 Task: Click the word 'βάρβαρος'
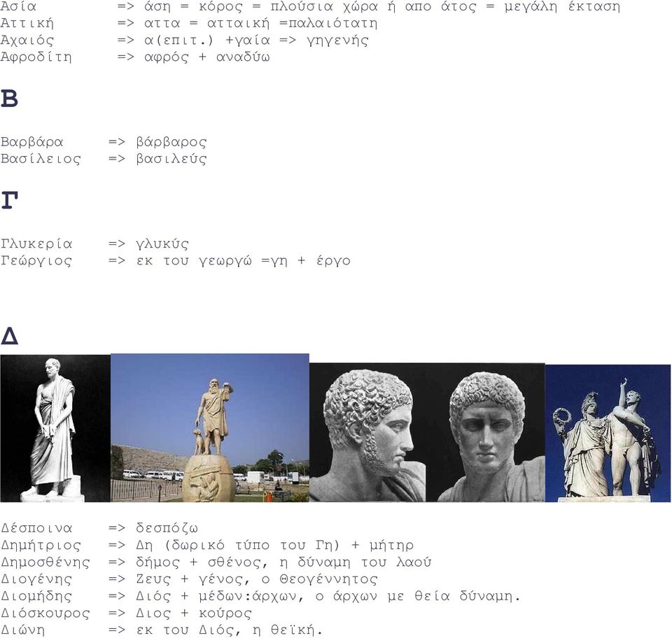tap(171, 142)
